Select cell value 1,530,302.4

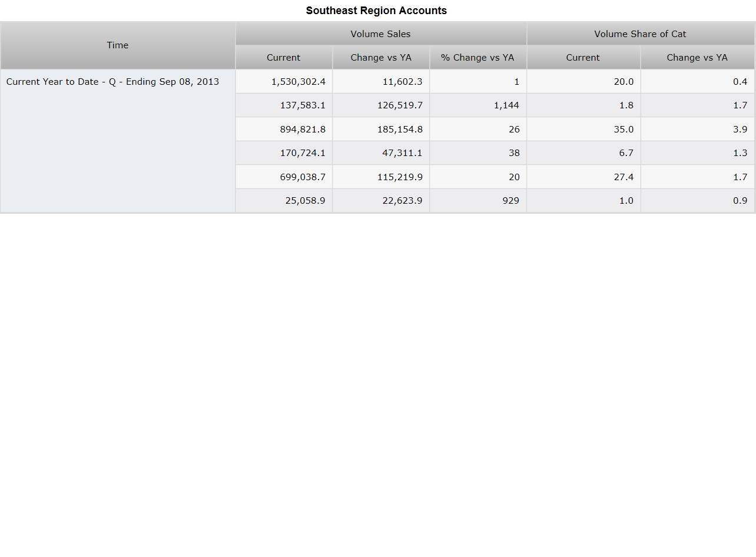tap(284, 81)
